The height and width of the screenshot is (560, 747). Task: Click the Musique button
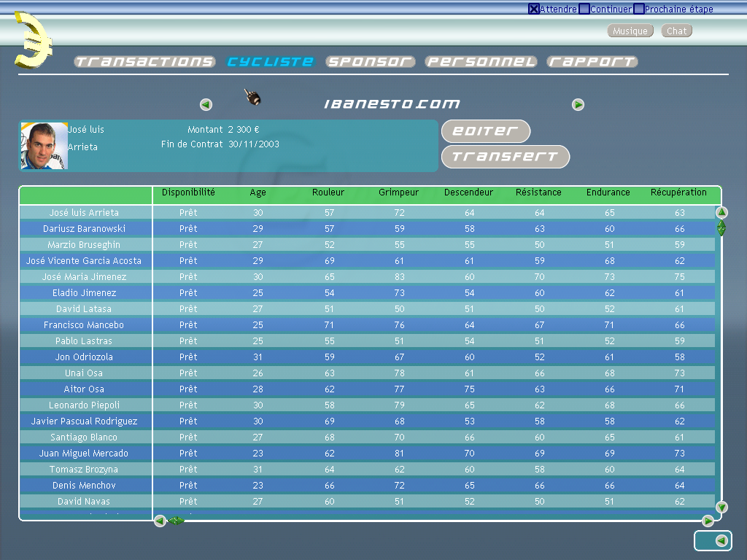coord(630,31)
